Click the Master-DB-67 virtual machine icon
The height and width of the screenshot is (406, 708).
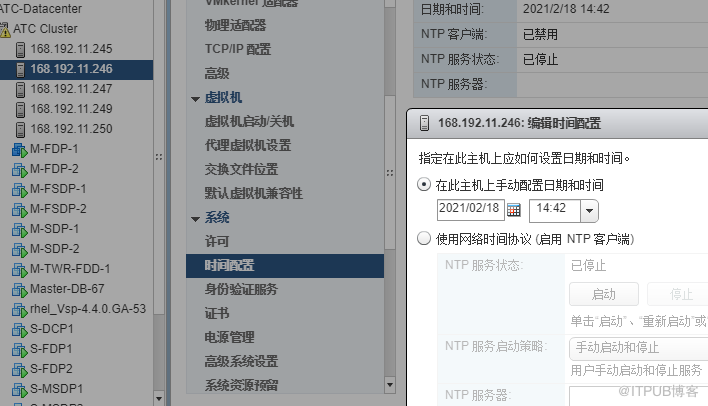coord(19,289)
